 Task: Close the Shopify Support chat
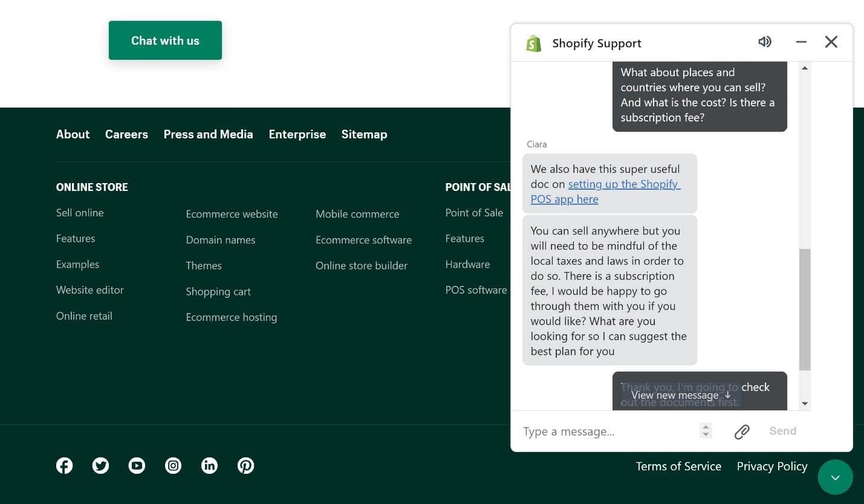click(x=831, y=42)
